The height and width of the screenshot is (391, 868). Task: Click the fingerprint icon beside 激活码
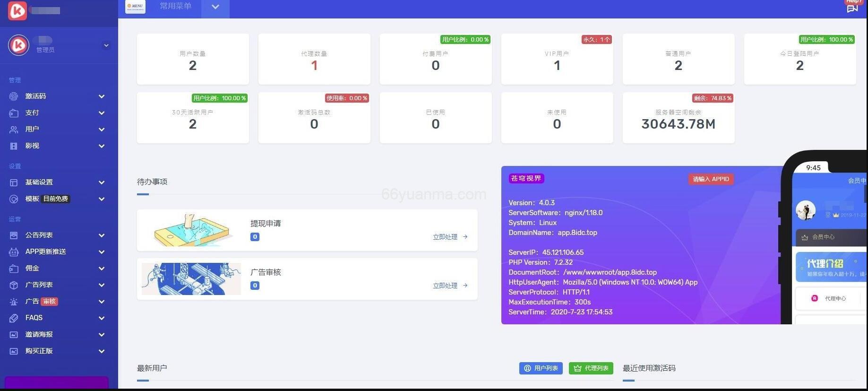pos(14,96)
